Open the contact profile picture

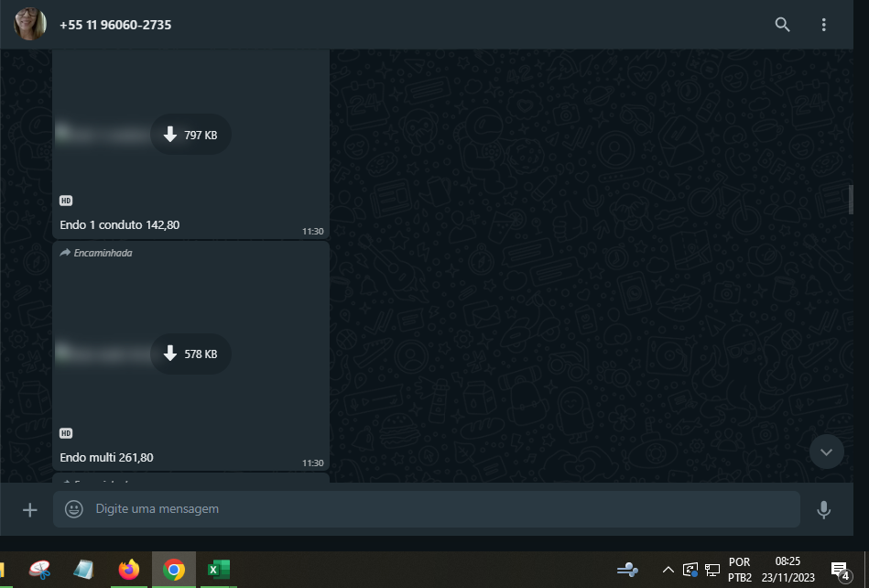pyautogui.click(x=30, y=24)
